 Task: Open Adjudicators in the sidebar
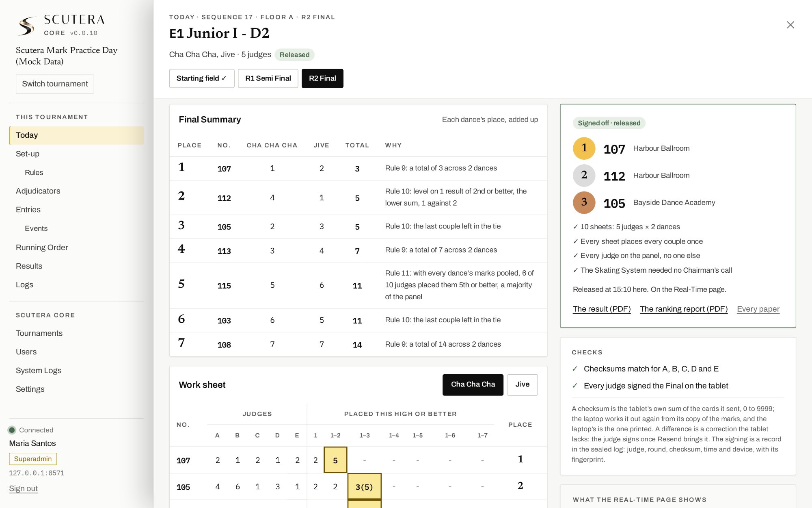[38, 191]
